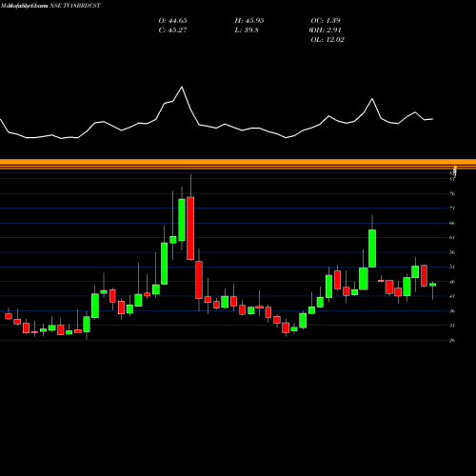Image resolution: width=476 pixels, height=476 pixels.
Task: Click the price axis label '36'
Action: tap(452, 311)
